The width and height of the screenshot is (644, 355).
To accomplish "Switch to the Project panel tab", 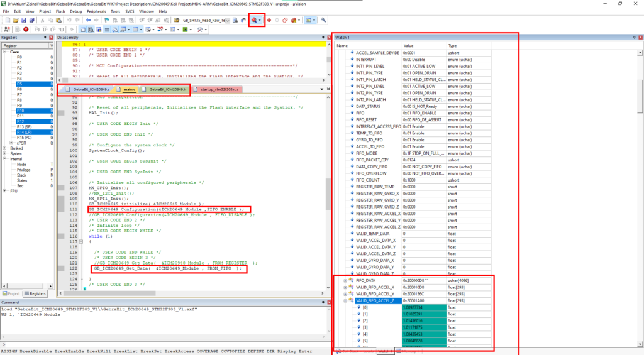I will pos(11,294).
